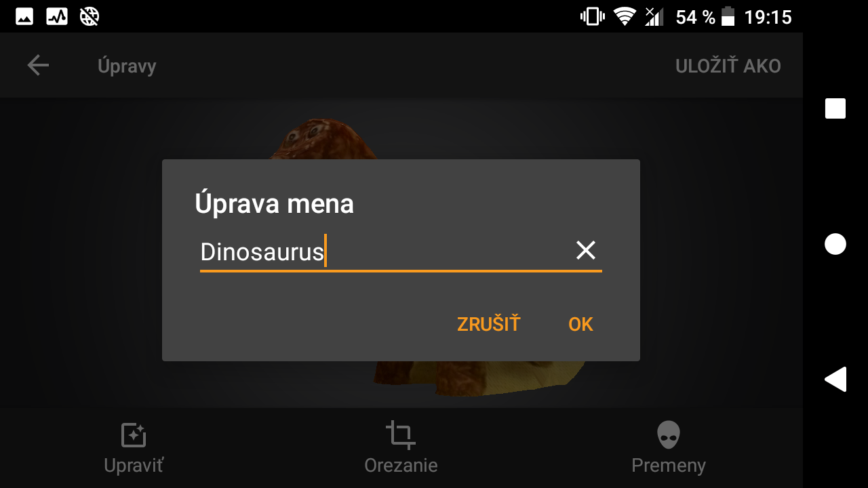Tap the ULOŽIŤ AKO save button
This screenshot has height=488, width=868.
(728, 66)
